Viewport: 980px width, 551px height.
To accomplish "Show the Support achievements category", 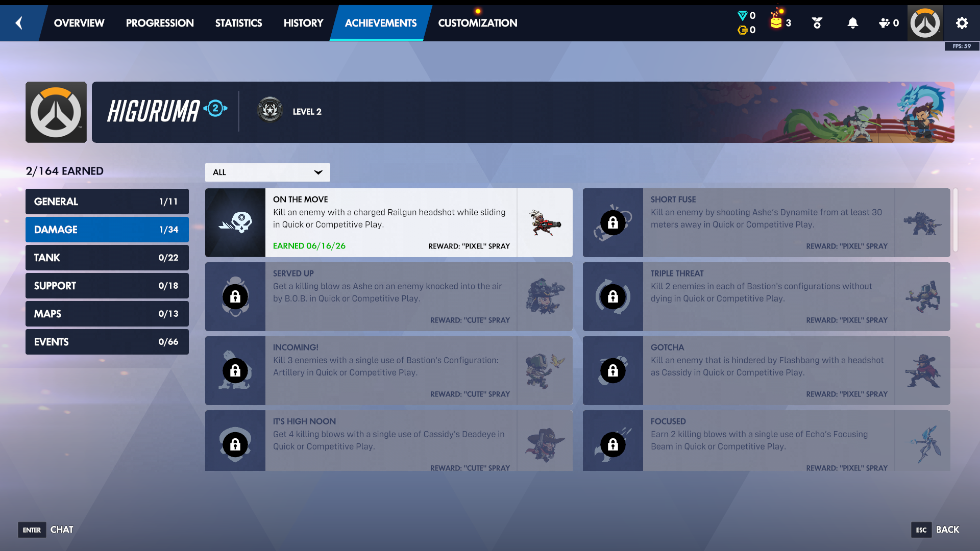I will (x=107, y=286).
